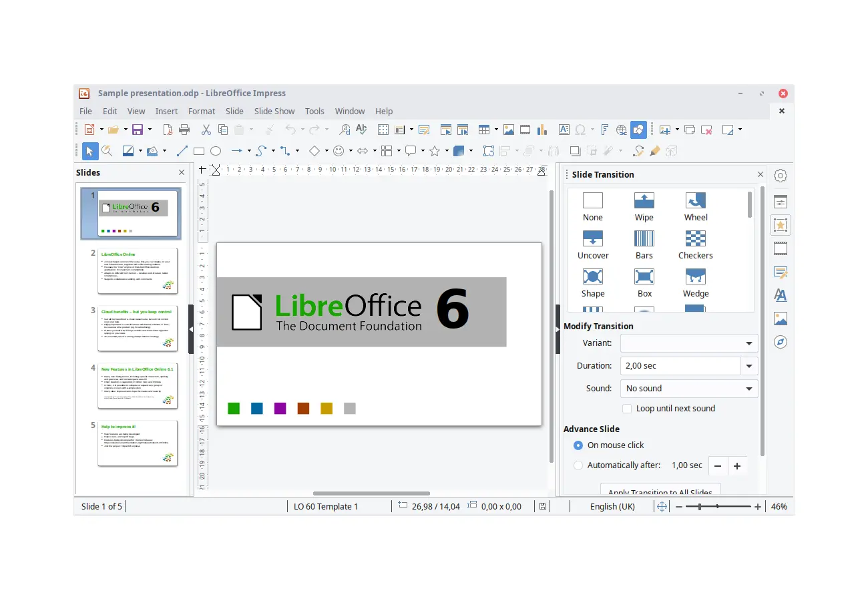Viewport: 868px width, 601px height.
Task: Click Apply Transition to All Slides button
Action: (x=660, y=491)
